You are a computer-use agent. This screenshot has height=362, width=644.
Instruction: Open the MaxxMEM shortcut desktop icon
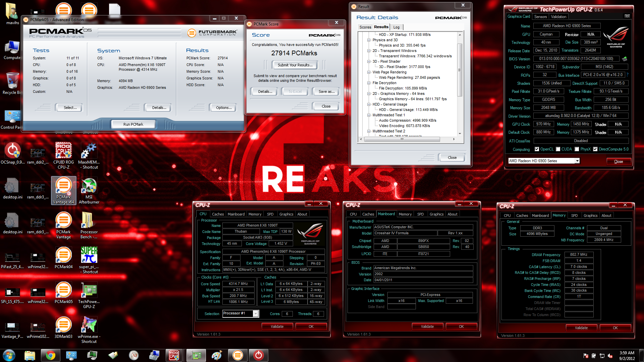click(89, 156)
